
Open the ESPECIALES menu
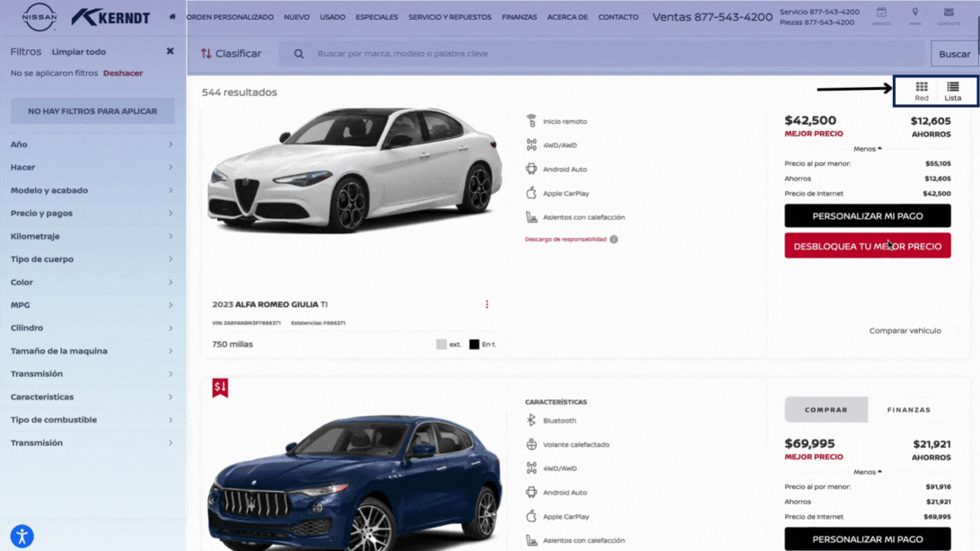(x=377, y=17)
